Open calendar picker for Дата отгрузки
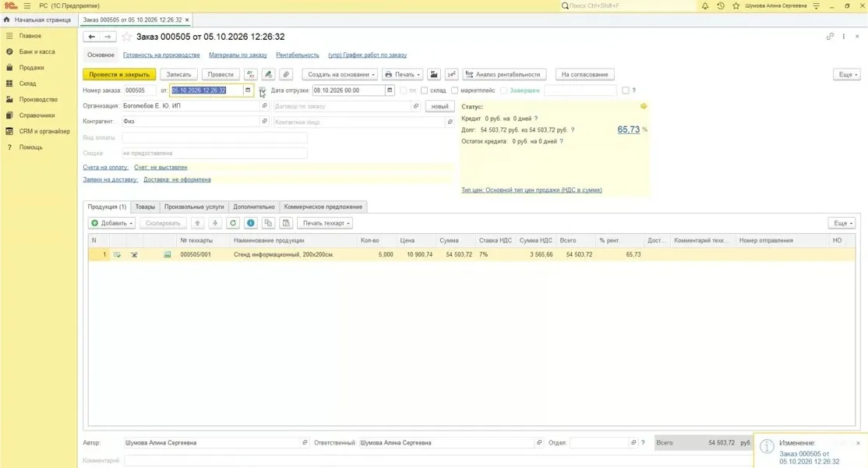The width and height of the screenshot is (868, 468). [x=390, y=90]
